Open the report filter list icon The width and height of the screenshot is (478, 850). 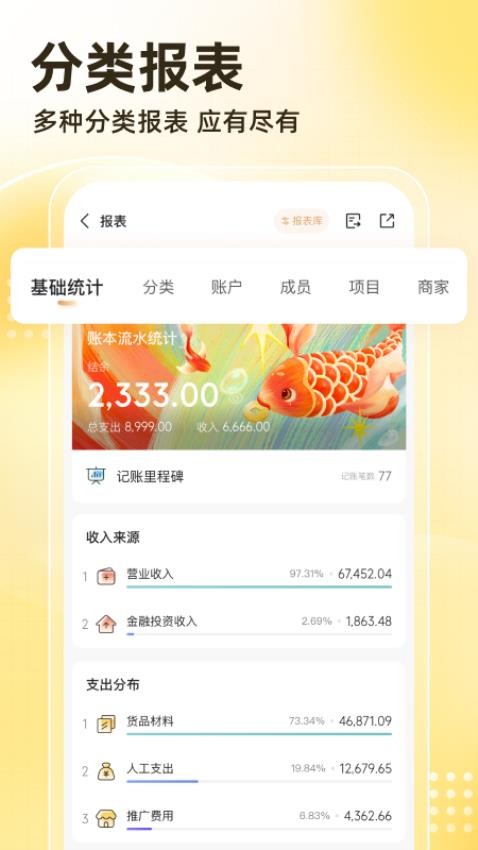(x=353, y=221)
